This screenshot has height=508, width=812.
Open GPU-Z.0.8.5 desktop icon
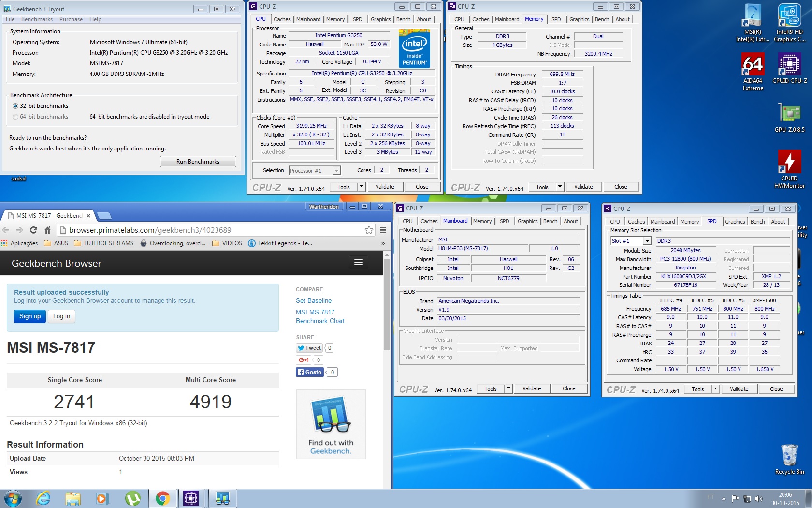(789, 118)
